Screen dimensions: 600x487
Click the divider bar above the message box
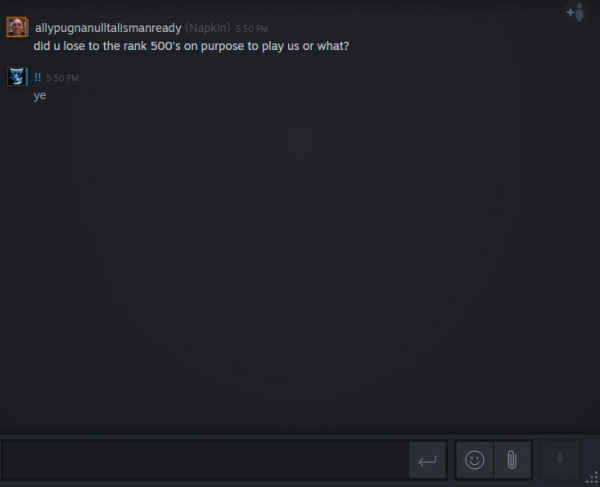pos(300,436)
